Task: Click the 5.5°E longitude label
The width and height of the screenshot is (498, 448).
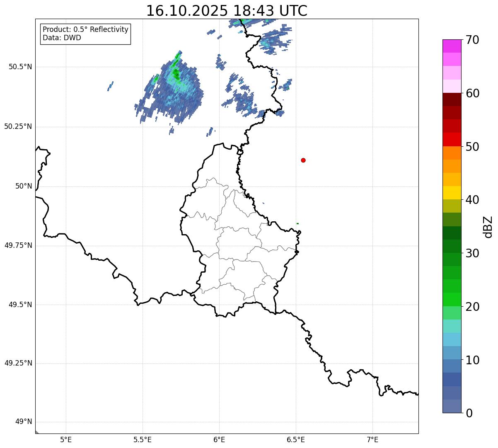Action: click(x=143, y=439)
